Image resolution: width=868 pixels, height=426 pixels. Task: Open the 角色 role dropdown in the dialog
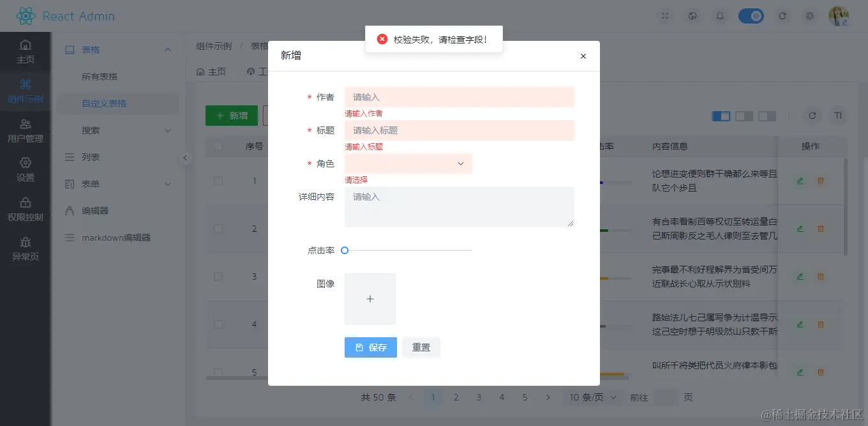click(x=408, y=164)
